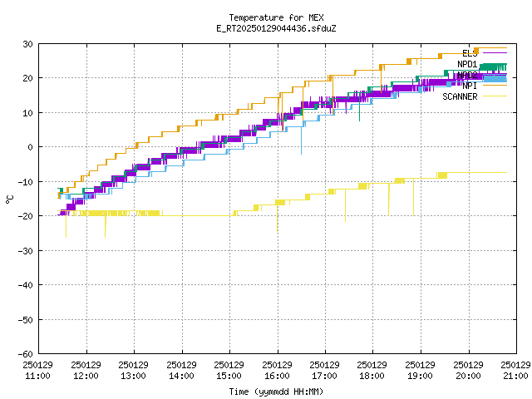This screenshot has width=532, height=399.
Task: Click the x-axis tick label 250129 16:00
Action: pos(277,371)
